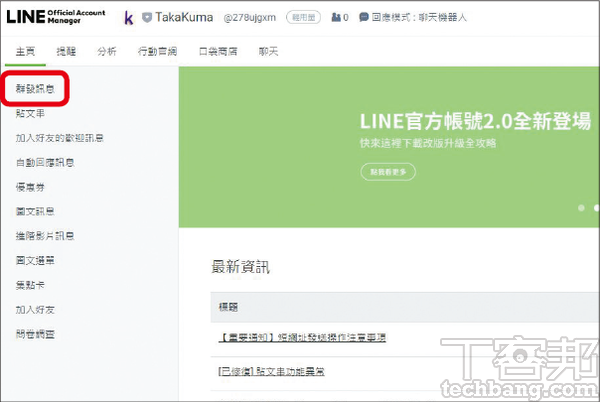Screen dimensions: 600x402
Task: Click the TakaKuma account name
Action: click(x=184, y=17)
